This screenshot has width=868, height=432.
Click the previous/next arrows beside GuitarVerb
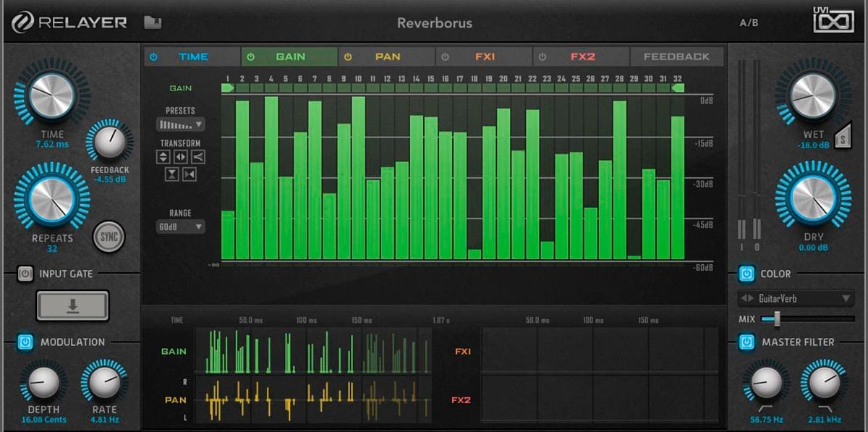[749, 298]
